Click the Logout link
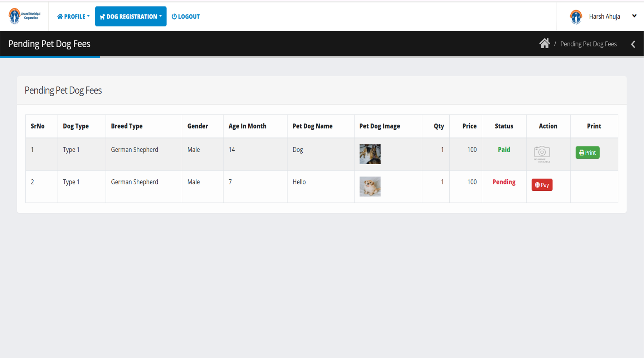 [186, 16]
